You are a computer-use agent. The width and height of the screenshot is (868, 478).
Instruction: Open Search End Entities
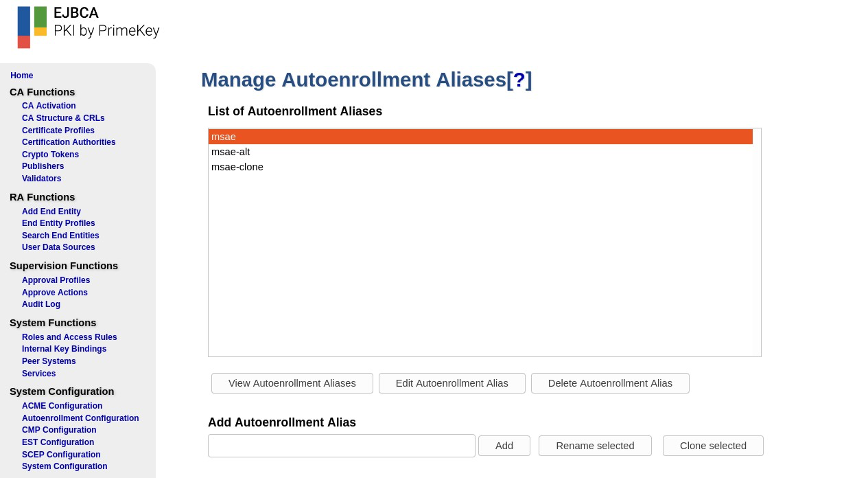[x=60, y=236]
